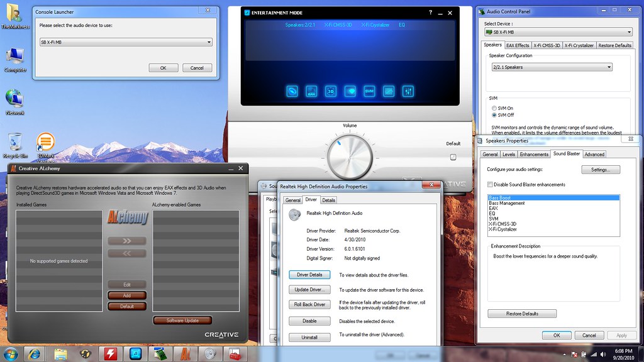
Task: Click the Driver Details button
Action: 309,275
